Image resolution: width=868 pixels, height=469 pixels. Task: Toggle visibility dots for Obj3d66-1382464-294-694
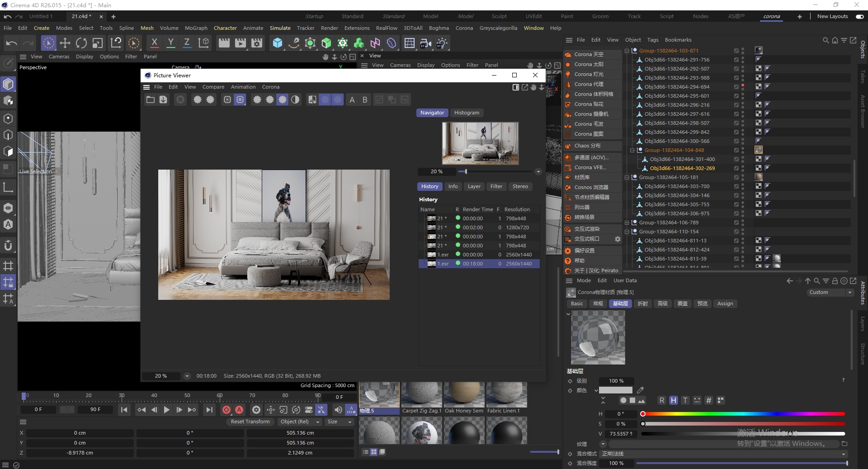click(x=742, y=87)
